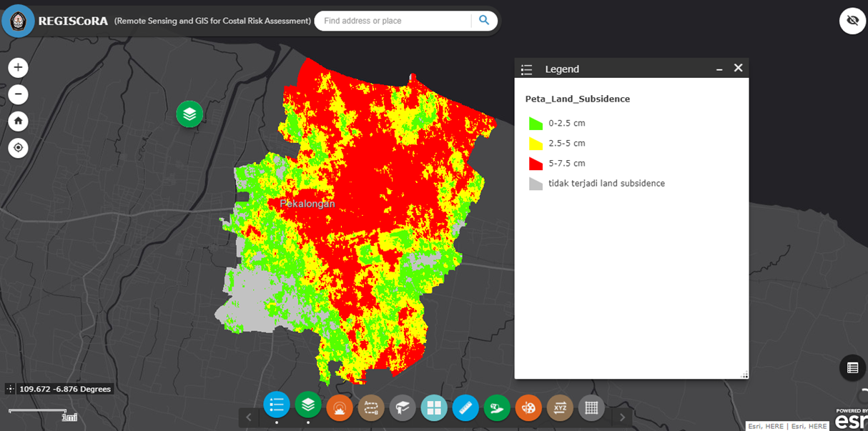Viewport: 868px width, 431px height.
Task: Click the 'tidak terjadi land subsidence' label
Action: pos(606,184)
